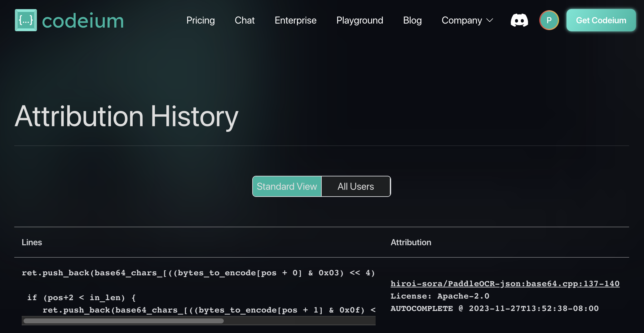Open the Chat nav link
The image size is (644, 333).
(x=245, y=20)
